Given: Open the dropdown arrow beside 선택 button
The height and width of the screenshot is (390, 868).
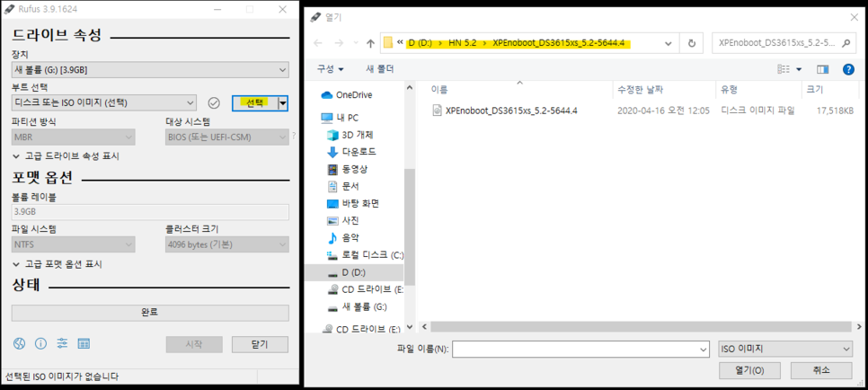Looking at the screenshot, I should pos(283,102).
